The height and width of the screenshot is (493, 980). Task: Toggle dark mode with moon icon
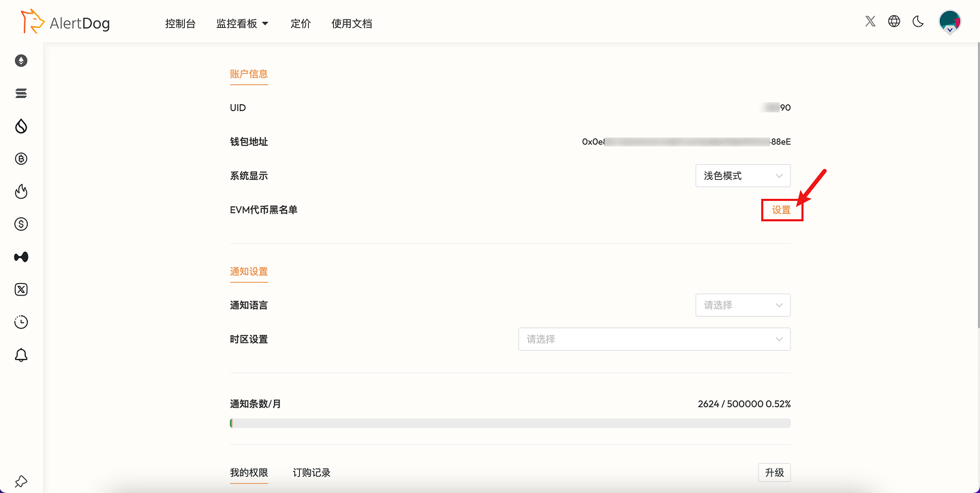917,21
